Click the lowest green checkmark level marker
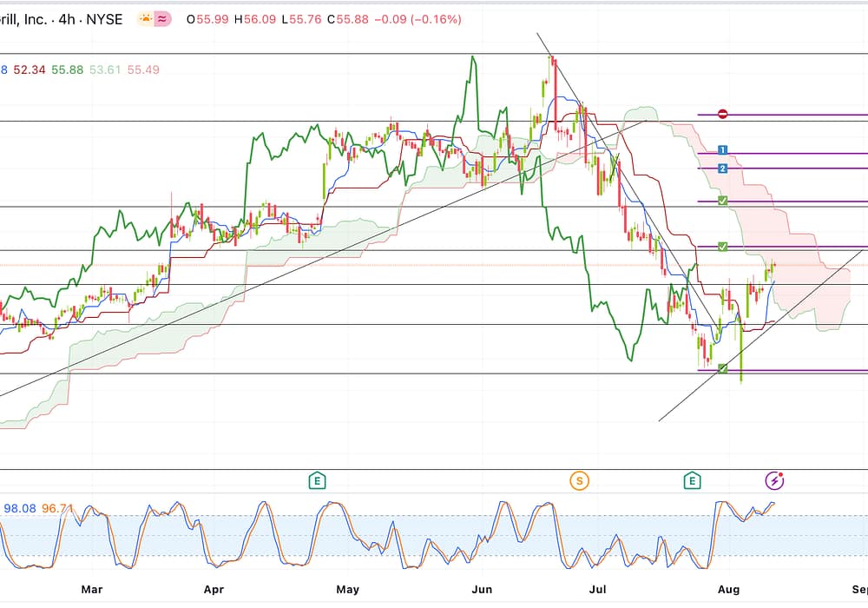 [x=723, y=370]
